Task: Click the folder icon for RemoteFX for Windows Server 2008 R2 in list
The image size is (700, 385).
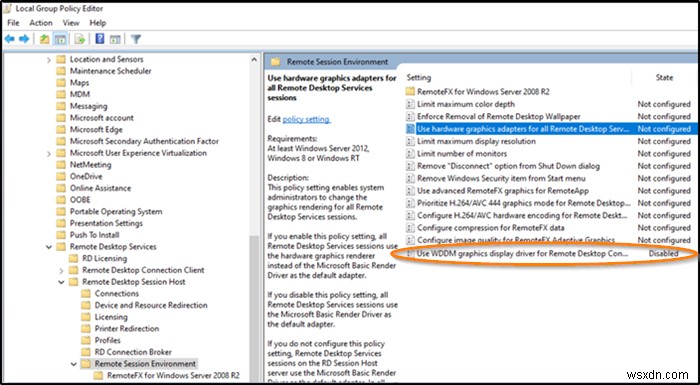Action: (x=410, y=92)
